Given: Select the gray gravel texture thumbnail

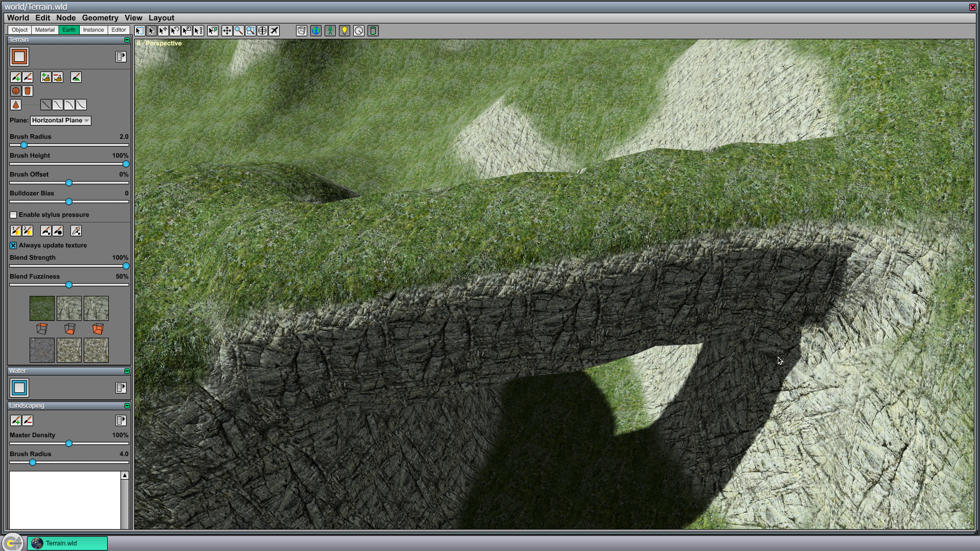Looking at the screenshot, I should (x=42, y=350).
